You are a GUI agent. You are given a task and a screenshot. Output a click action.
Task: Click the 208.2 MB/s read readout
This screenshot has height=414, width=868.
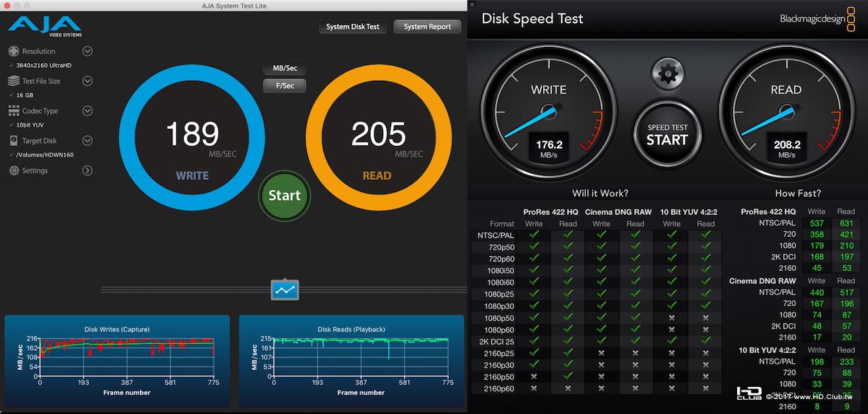coord(787,149)
